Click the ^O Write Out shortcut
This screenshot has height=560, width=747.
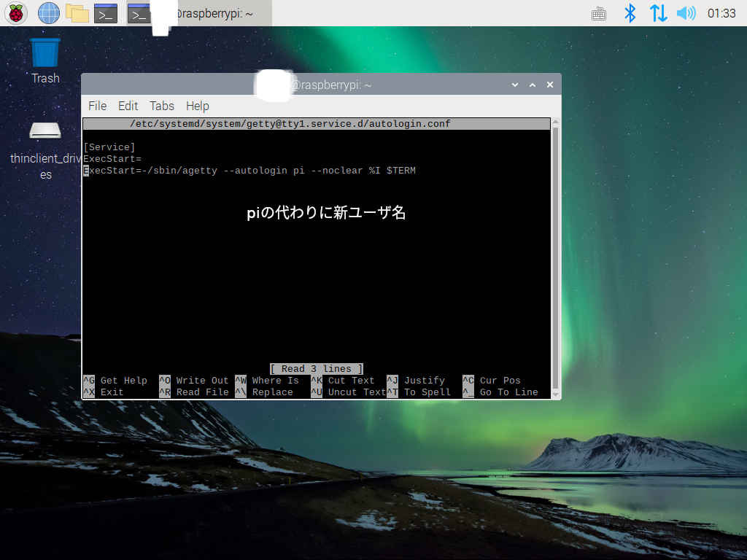click(x=194, y=381)
